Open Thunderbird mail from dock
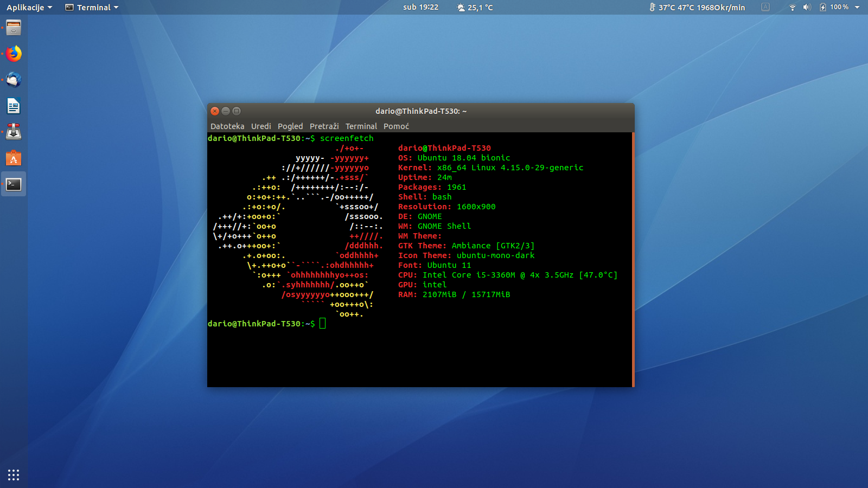Screen dimensions: 868x488 pyautogui.click(x=14, y=80)
